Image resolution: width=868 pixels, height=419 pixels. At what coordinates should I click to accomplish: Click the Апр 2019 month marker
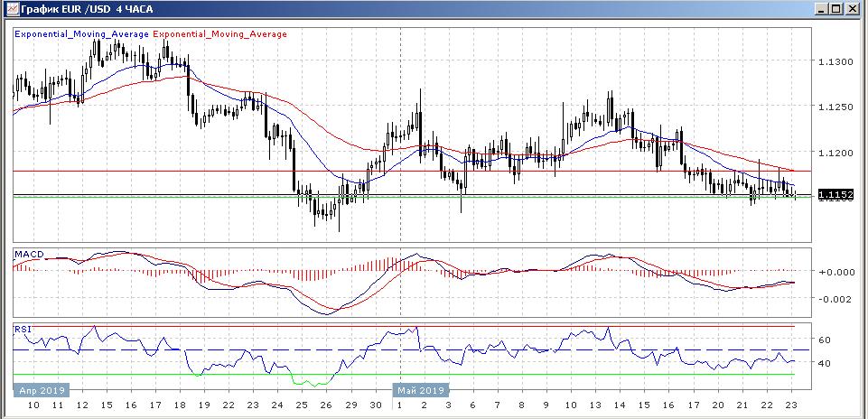(x=40, y=390)
